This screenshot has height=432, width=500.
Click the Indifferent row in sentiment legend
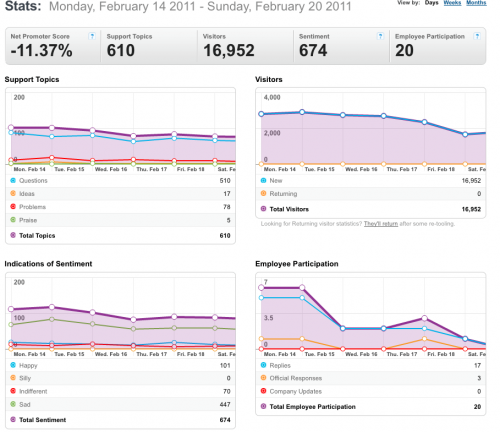120,391
